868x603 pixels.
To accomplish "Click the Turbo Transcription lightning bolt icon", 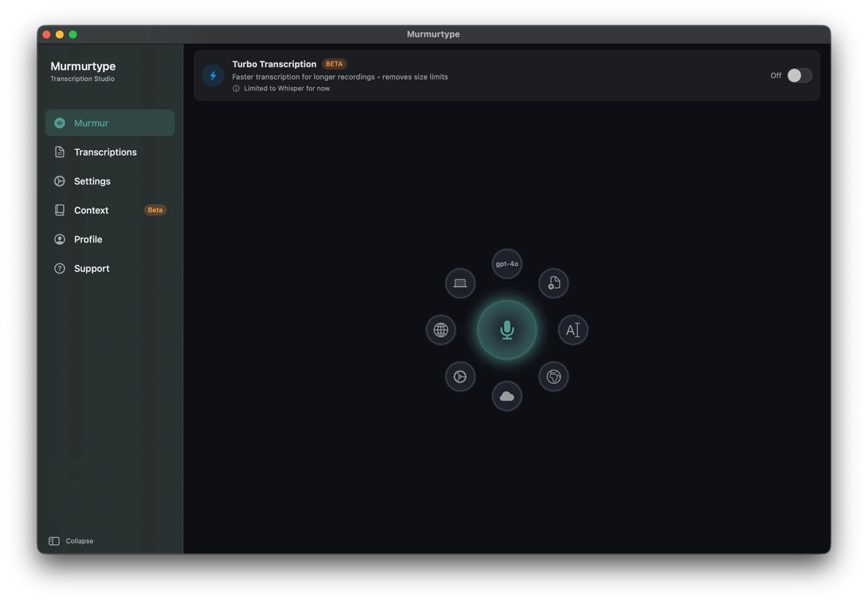I will pyautogui.click(x=213, y=75).
